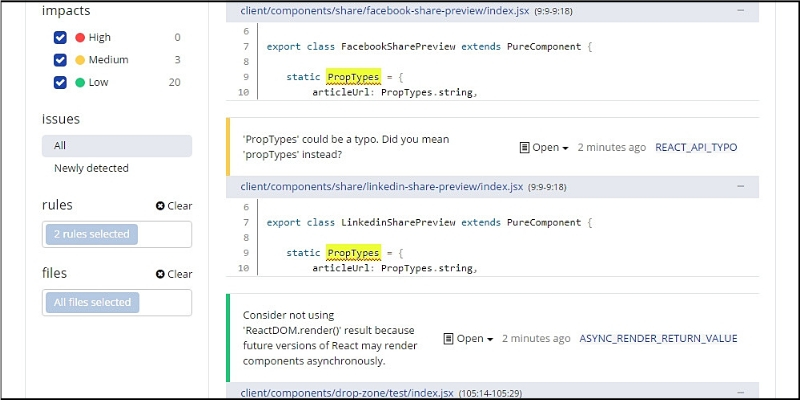
Task: Click the red High impact dot
Action: pyautogui.click(x=80, y=37)
